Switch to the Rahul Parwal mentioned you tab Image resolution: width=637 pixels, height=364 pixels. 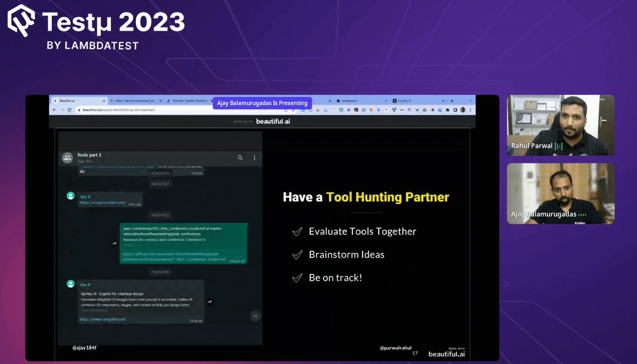click(x=135, y=101)
